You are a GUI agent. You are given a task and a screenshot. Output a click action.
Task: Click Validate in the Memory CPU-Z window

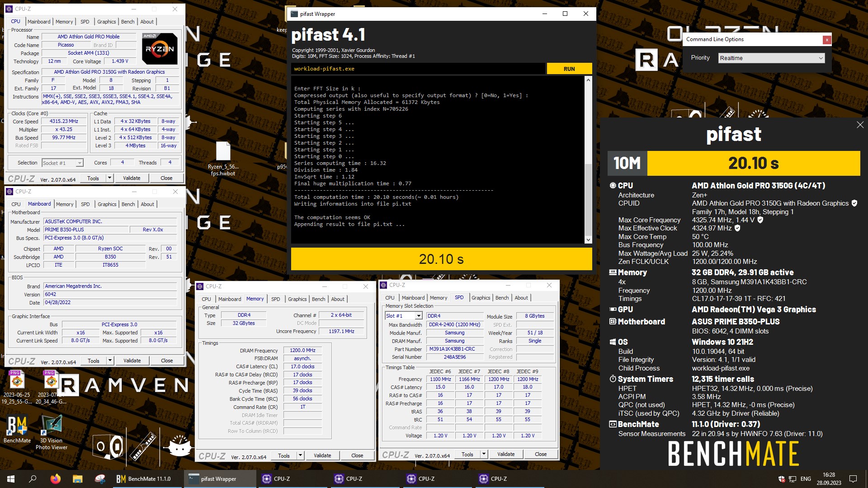[322, 455]
